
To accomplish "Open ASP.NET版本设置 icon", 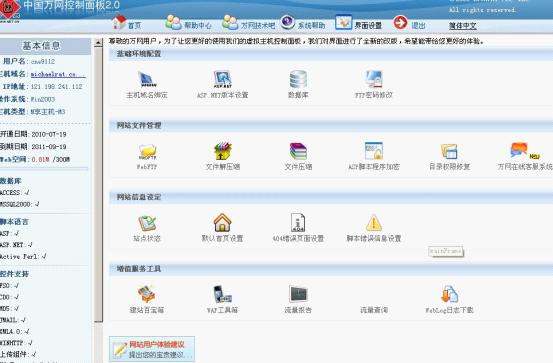I will [x=223, y=79].
